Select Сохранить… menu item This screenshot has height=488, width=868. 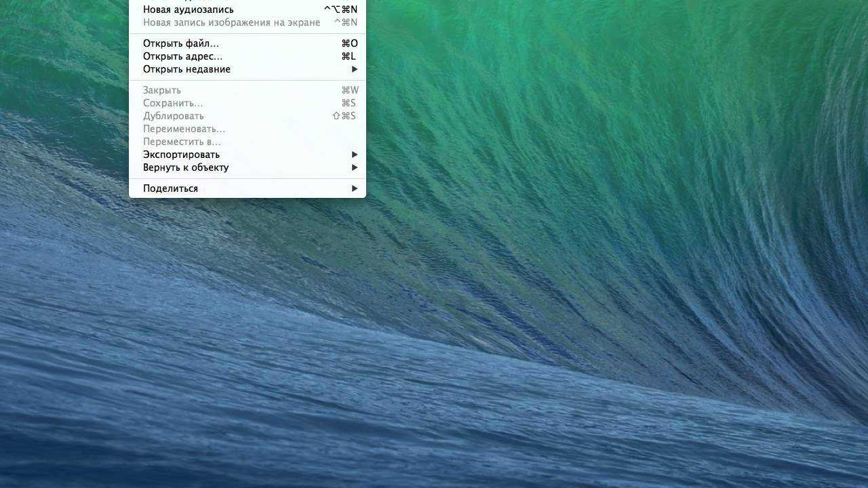click(x=248, y=103)
